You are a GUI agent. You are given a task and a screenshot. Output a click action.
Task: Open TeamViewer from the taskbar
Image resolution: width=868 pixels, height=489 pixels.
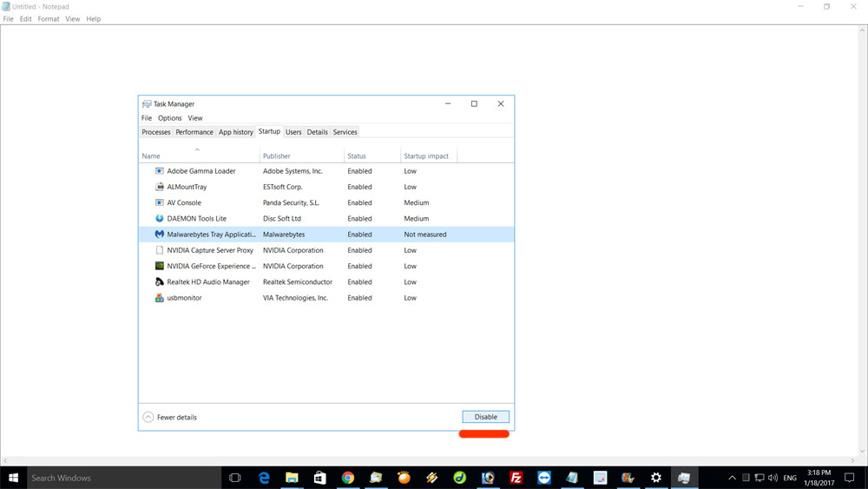(544, 478)
